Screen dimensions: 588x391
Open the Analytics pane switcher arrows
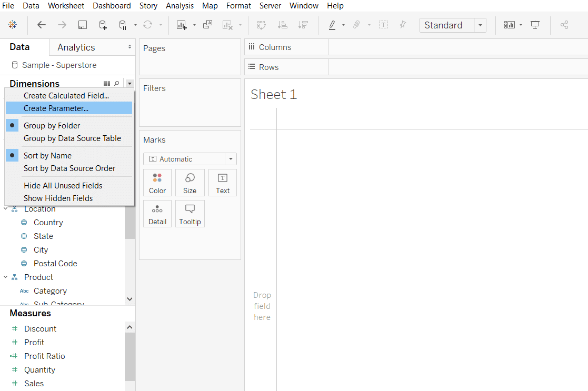pyautogui.click(x=129, y=47)
